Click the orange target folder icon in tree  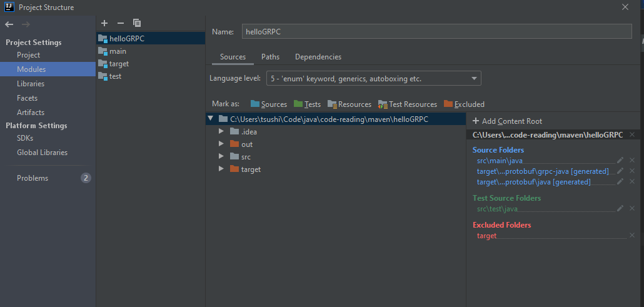coord(234,169)
